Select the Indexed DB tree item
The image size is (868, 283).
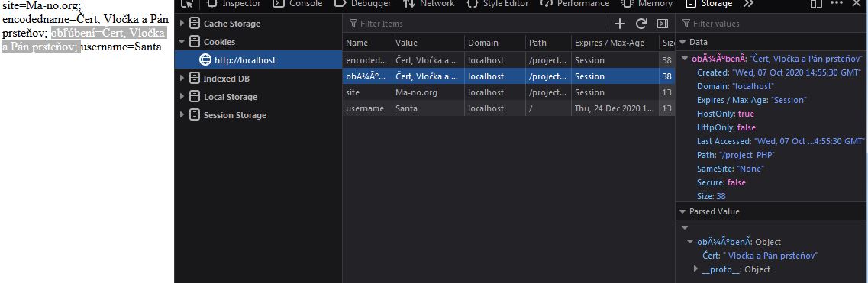tap(227, 79)
